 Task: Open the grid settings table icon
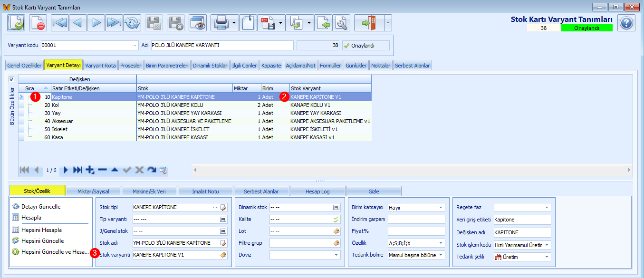pyautogui.click(x=163, y=170)
